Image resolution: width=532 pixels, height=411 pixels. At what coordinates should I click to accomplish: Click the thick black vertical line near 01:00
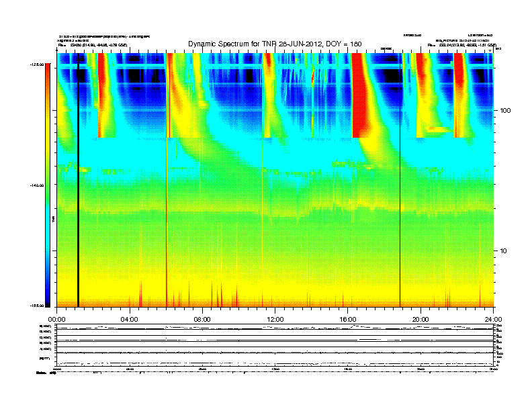point(78,180)
